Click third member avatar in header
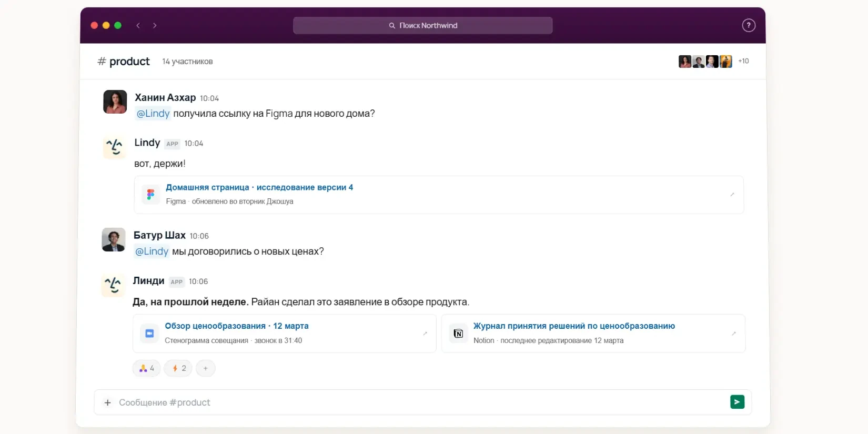Viewport: 868px width, 434px height. click(712, 62)
